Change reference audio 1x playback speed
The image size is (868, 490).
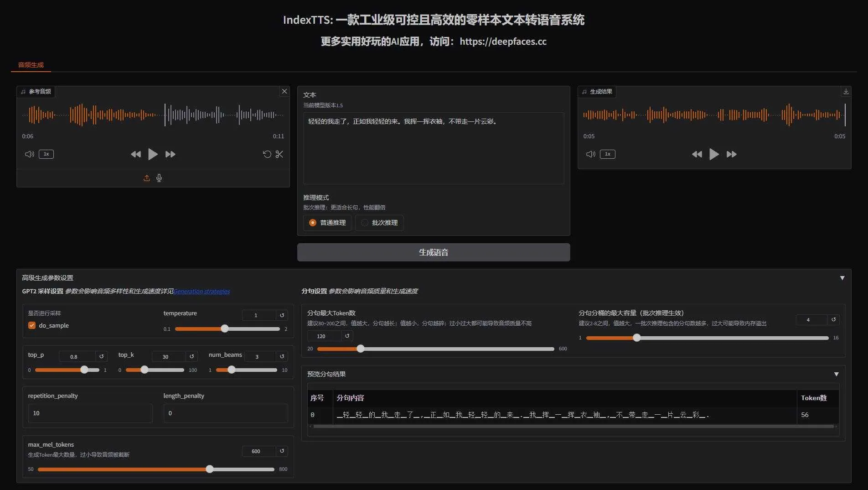pos(46,154)
